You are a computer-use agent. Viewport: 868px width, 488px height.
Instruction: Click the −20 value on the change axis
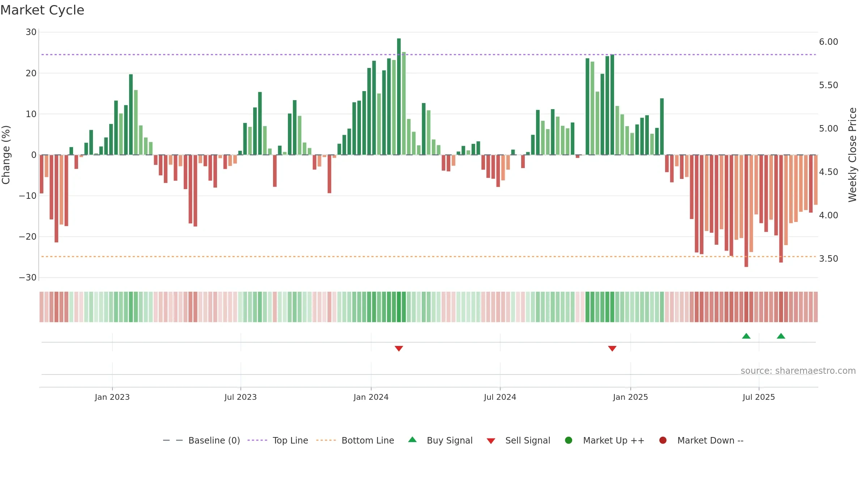[28, 237]
